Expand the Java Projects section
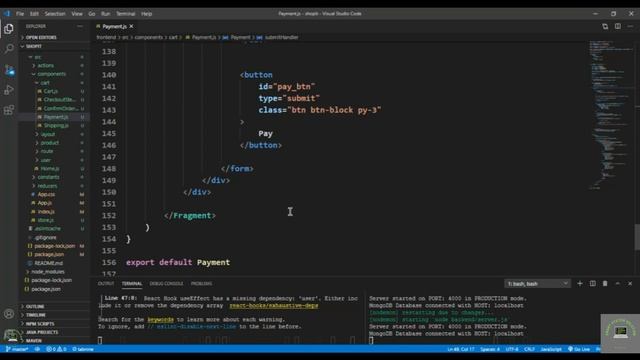640x360 pixels. tap(42, 332)
